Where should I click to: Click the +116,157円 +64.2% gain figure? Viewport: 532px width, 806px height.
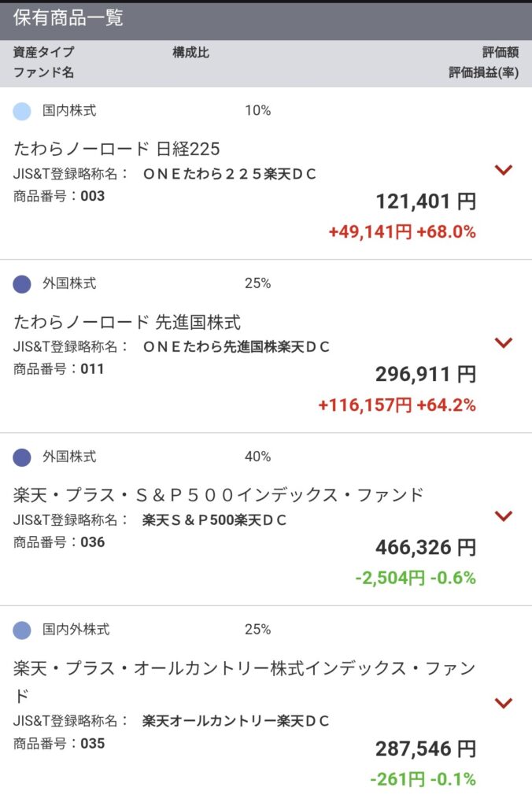[x=397, y=405]
